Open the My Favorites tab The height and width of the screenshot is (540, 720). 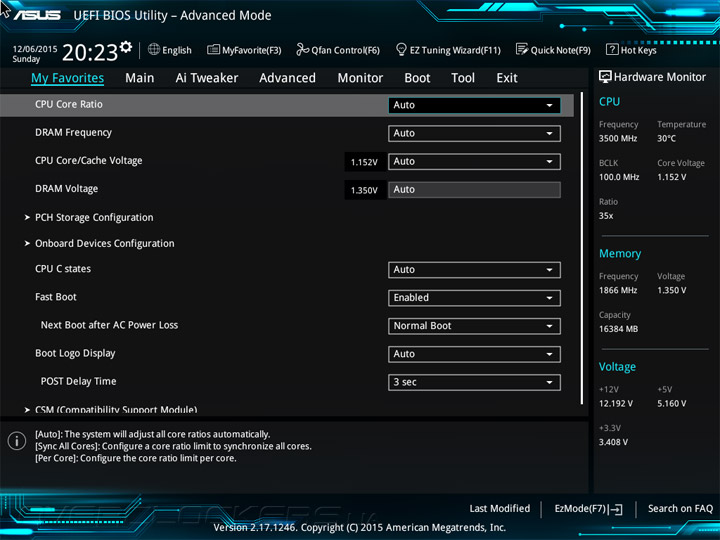coord(68,78)
